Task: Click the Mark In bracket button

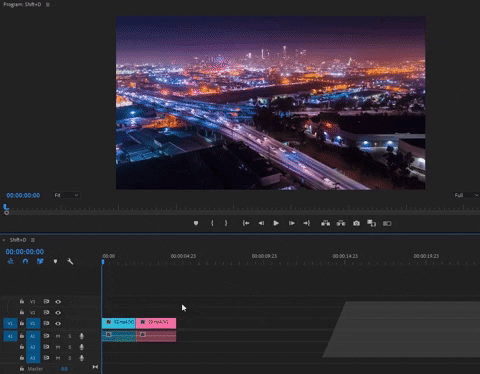Action: 212,223
